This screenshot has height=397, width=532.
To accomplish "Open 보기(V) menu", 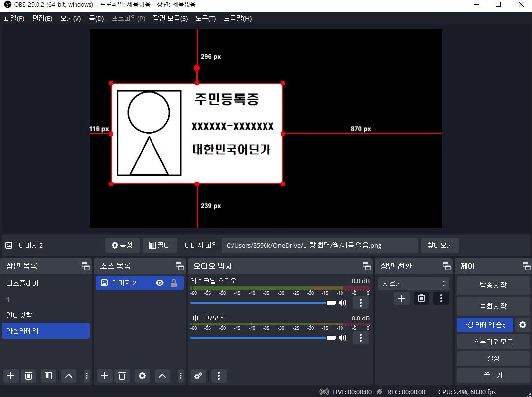I will (71, 18).
